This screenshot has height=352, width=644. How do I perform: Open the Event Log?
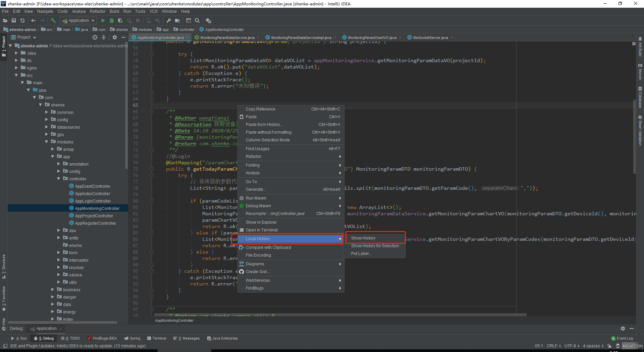click(x=622, y=338)
